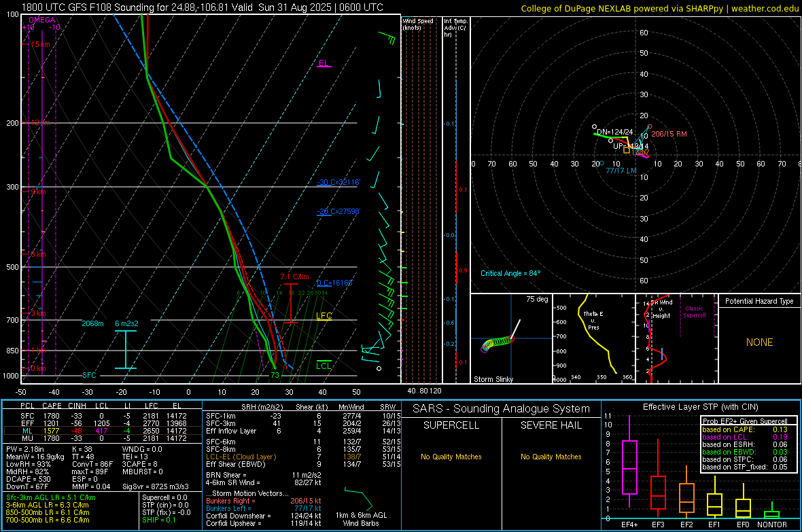
Task: Click the STP (cin) = 0.0 parameter
Action: click(165, 505)
